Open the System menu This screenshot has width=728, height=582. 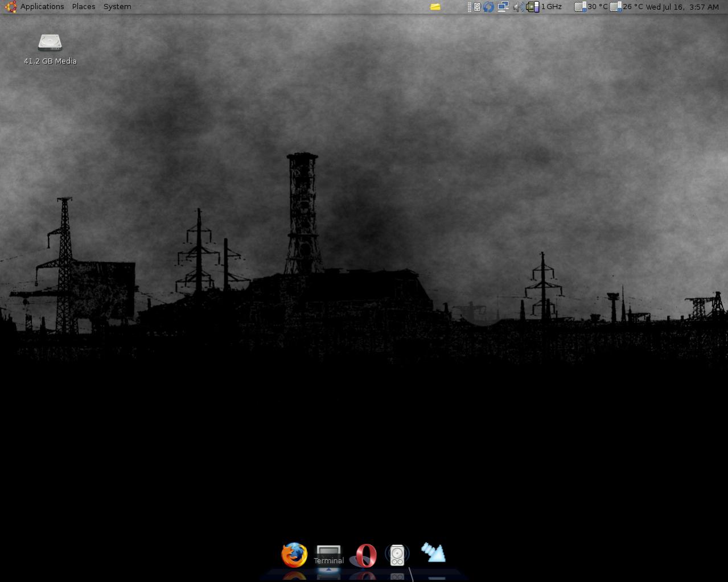click(117, 7)
